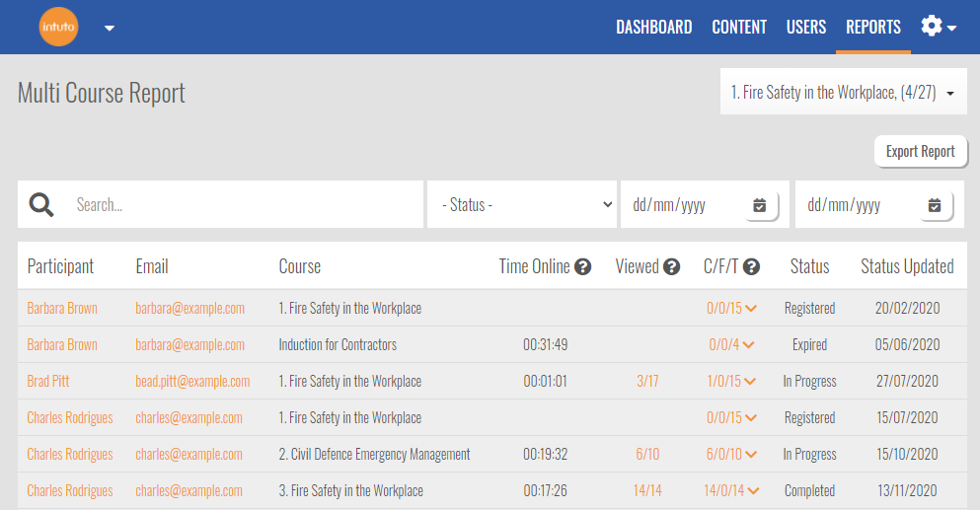Open bead.pitt@example.com email link
Image resolution: width=980 pixels, height=510 pixels.
click(192, 382)
